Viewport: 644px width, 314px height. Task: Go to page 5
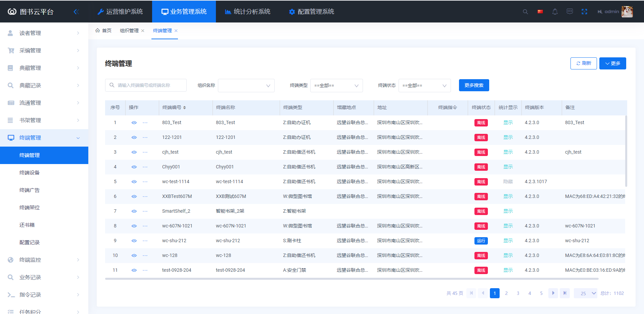[x=541, y=293]
